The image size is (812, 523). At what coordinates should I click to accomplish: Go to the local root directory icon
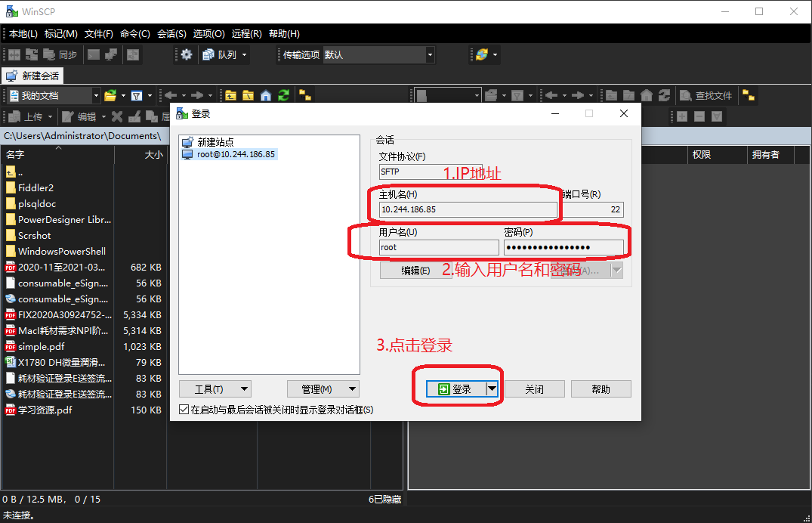248,95
